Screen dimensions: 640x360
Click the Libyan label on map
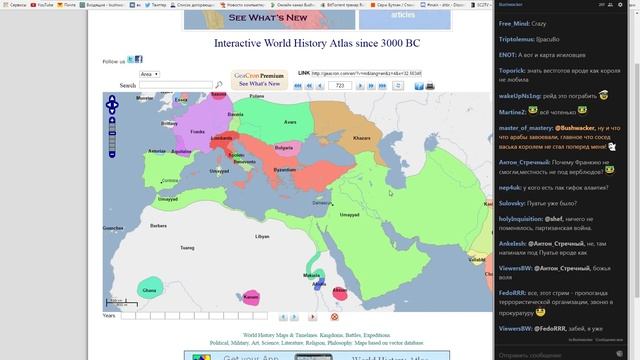(x=262, y=236)
